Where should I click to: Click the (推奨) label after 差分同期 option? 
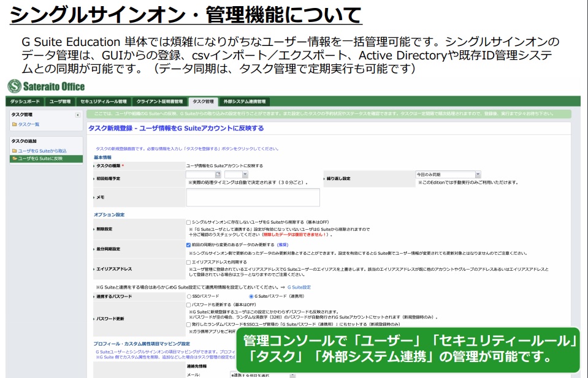coord(283,245)
